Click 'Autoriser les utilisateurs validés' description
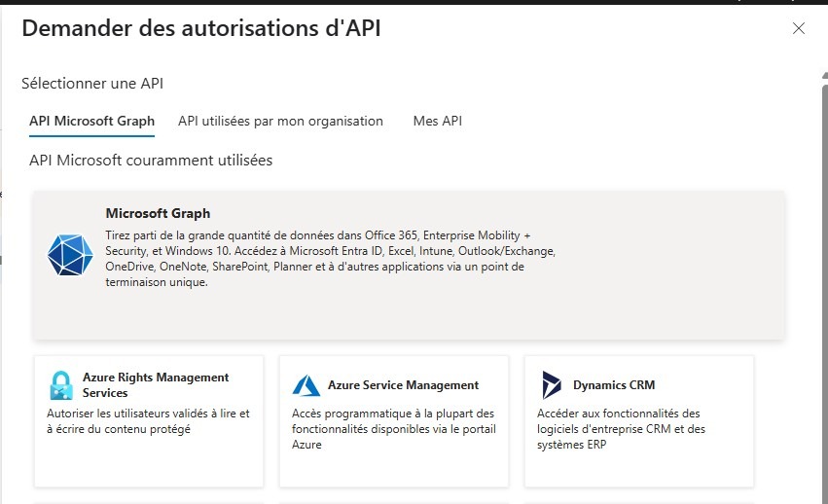 (148, 421)
